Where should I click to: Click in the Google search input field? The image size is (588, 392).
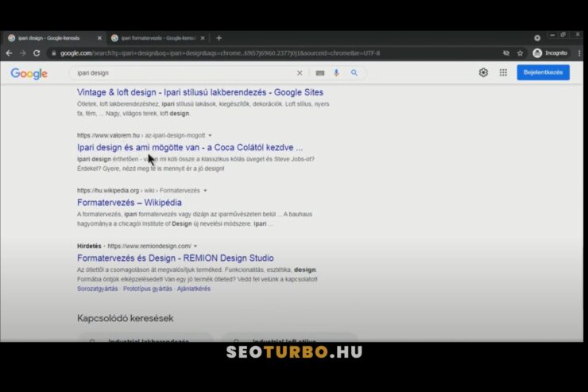click(183, 73)
